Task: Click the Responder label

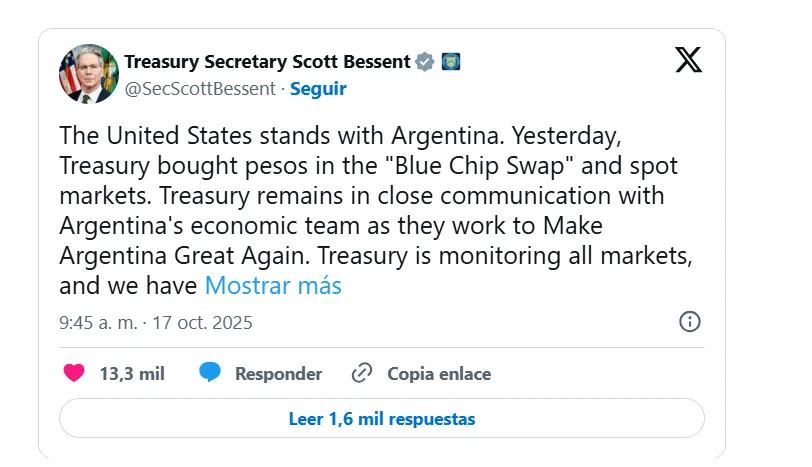Action: pyautogui.click(x=278, y=374)
